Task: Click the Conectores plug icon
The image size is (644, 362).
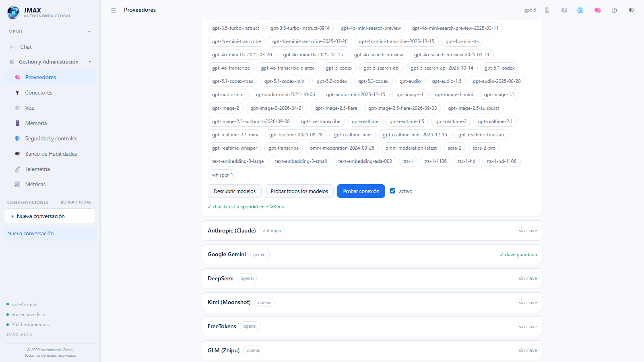Action: (17, 93)
